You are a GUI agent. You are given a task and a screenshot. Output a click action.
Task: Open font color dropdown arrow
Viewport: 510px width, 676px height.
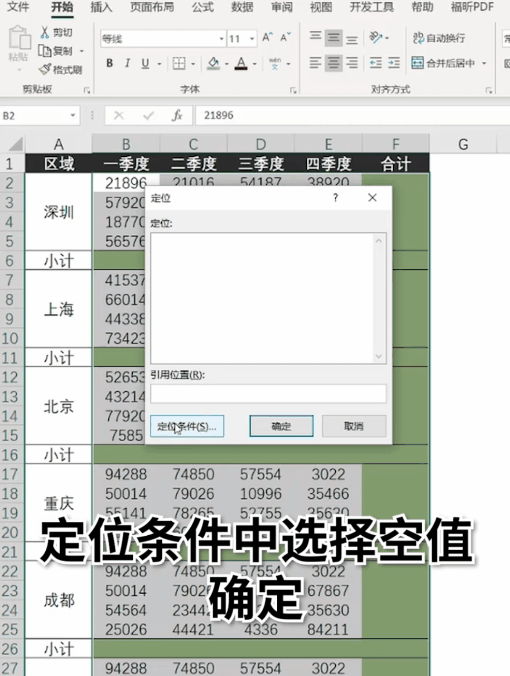tap(255, 64)
